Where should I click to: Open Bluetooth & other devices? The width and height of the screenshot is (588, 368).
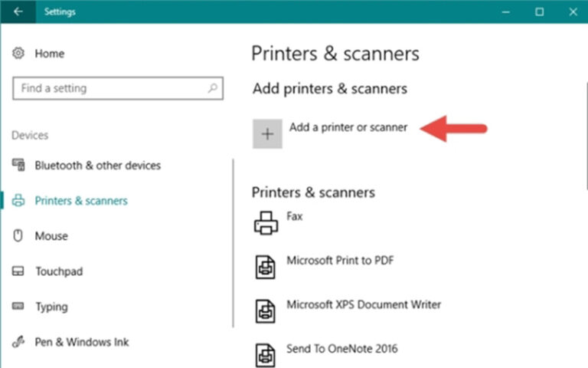(x=97, y=166)
